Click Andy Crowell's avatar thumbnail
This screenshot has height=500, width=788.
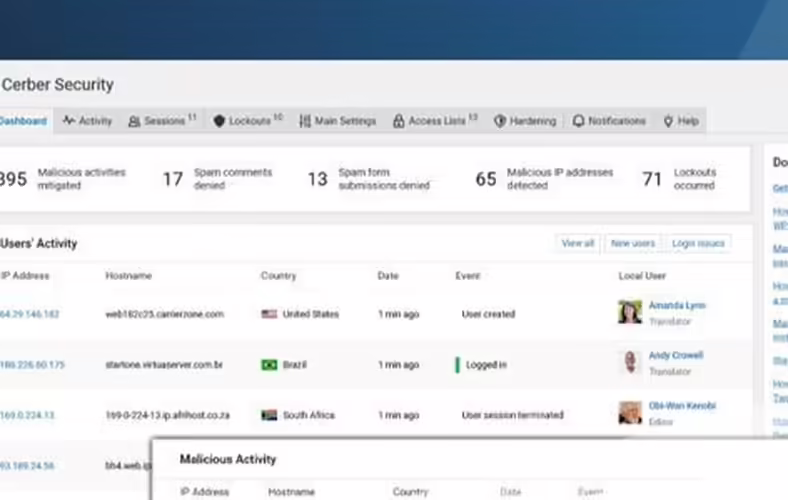[630, 362]
